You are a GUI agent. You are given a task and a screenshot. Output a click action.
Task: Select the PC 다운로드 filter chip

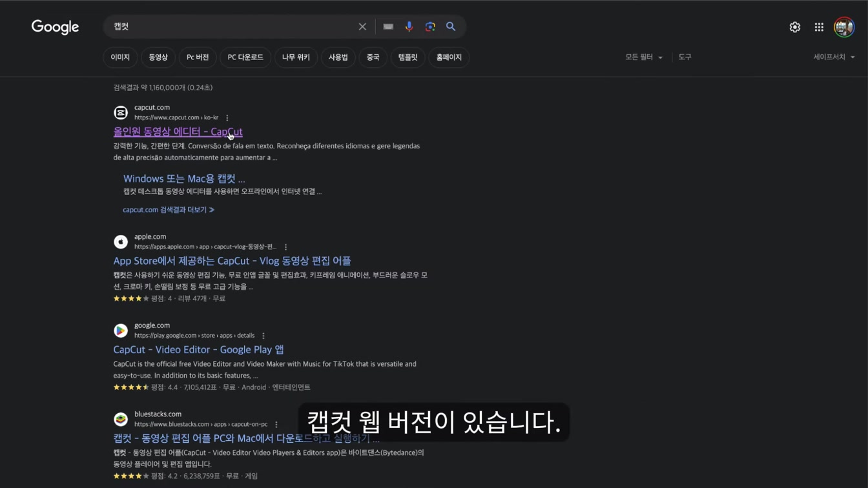coord(245,57)
